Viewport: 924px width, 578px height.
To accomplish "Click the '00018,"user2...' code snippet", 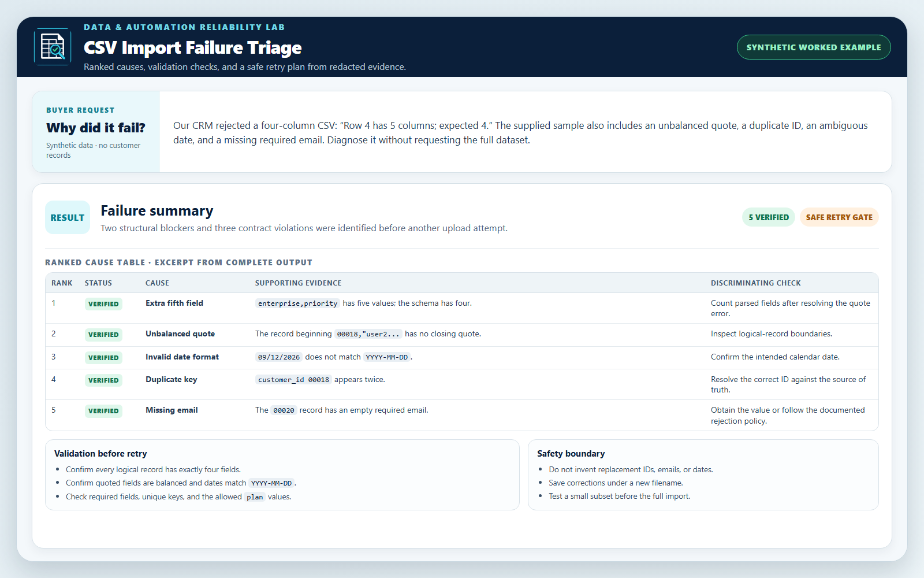I will (x=368, y=334).
